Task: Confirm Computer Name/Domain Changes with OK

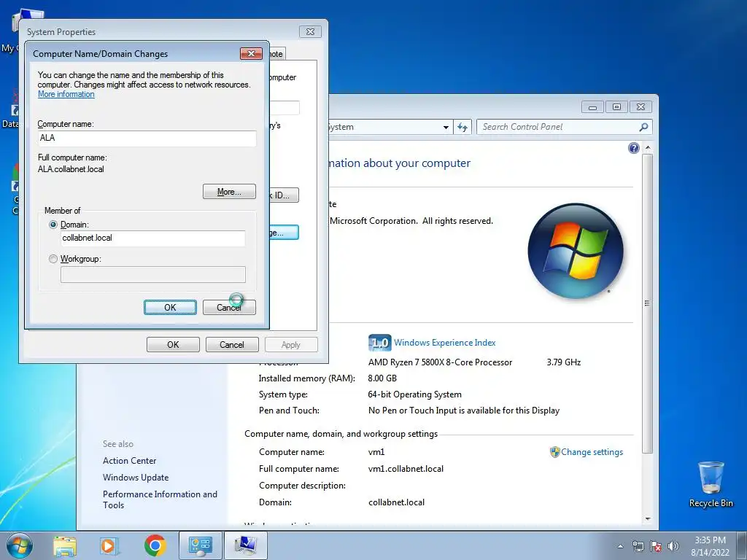Action: point(170,307)
